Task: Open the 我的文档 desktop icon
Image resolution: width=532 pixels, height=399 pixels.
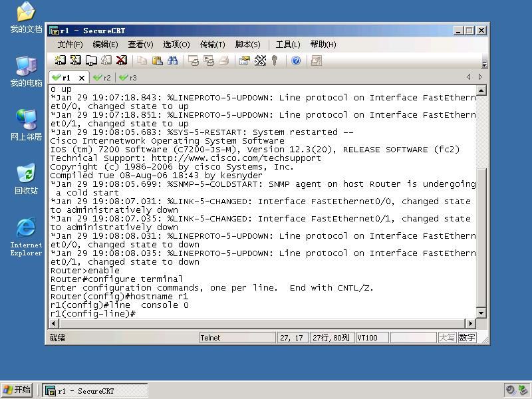Action: (26, 17)
